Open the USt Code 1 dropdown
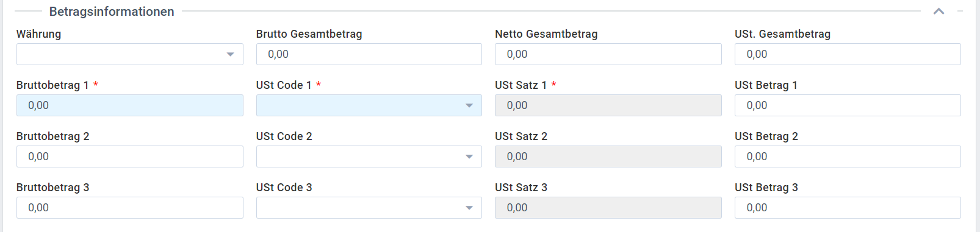The image size is (980, 232). tap(369, 105)
